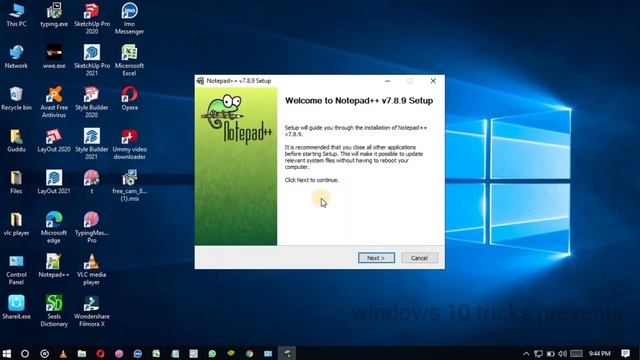Open the volume control in tray

[562, 353]
